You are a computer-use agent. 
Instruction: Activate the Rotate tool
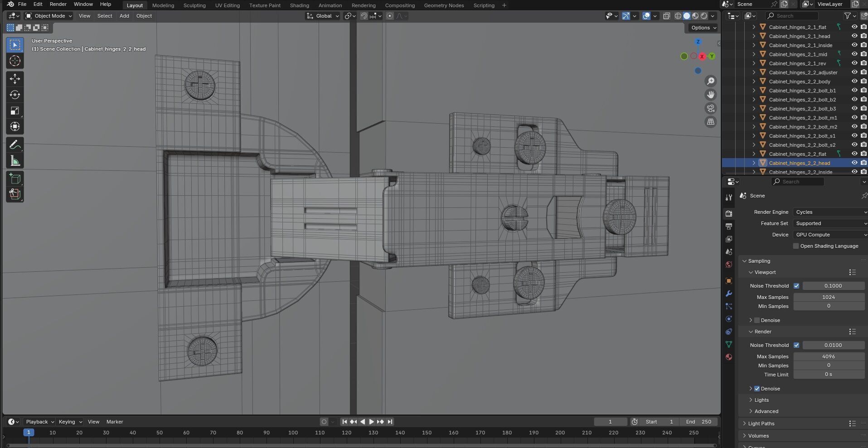[x=15, y=95]
